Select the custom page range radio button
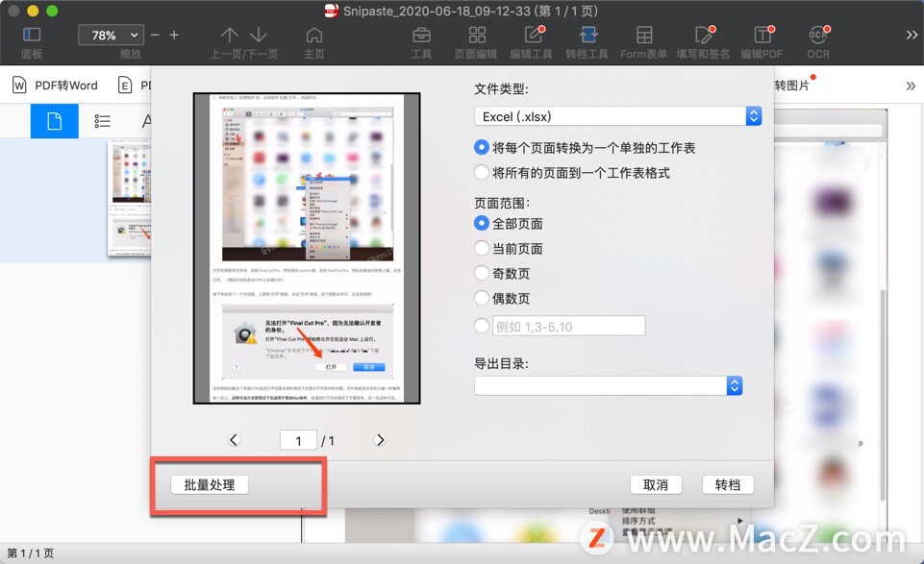This screenshot has width=924, height=564. tap(482, 326)
